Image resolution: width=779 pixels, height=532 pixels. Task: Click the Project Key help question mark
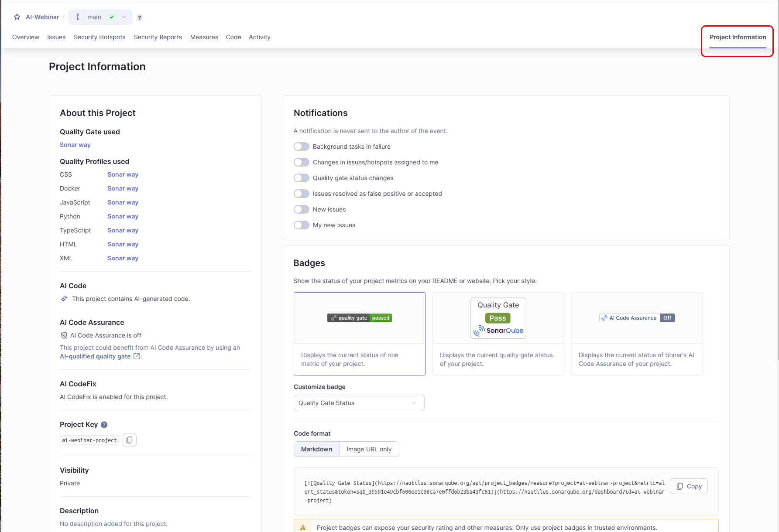[x=104, y=424]
